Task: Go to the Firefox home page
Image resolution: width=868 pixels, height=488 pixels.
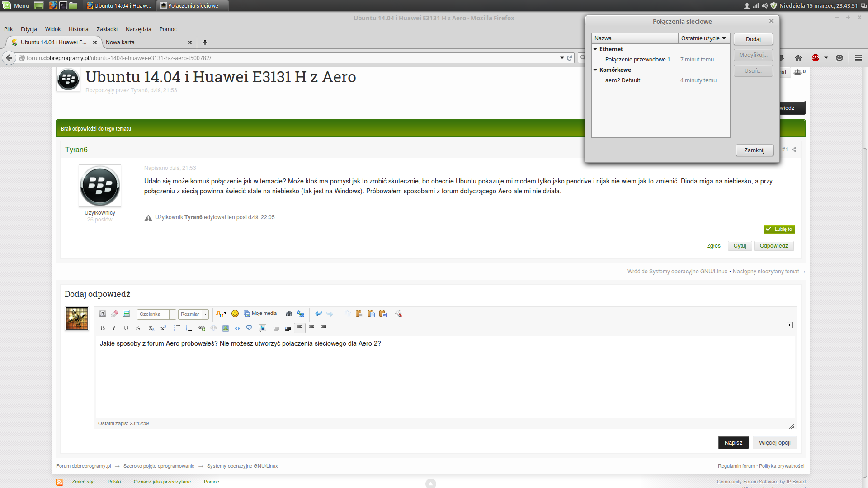Action: 798,58
